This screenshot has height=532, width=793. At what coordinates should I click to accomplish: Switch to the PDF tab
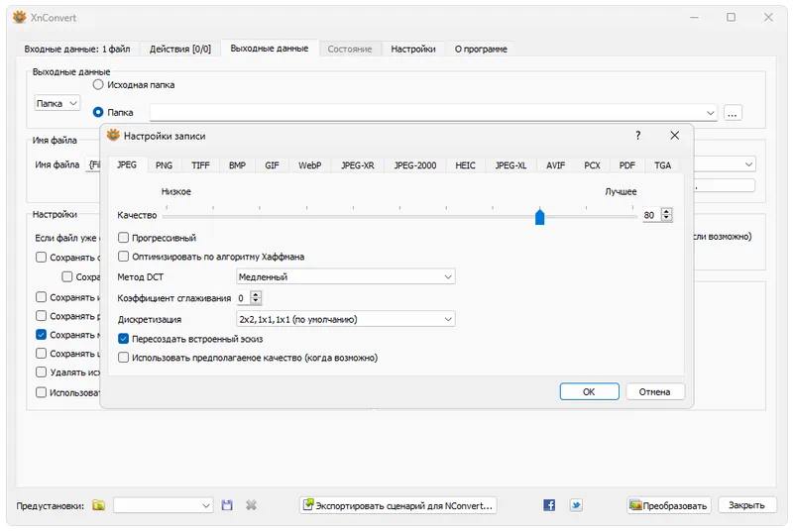tap(627, 165)
